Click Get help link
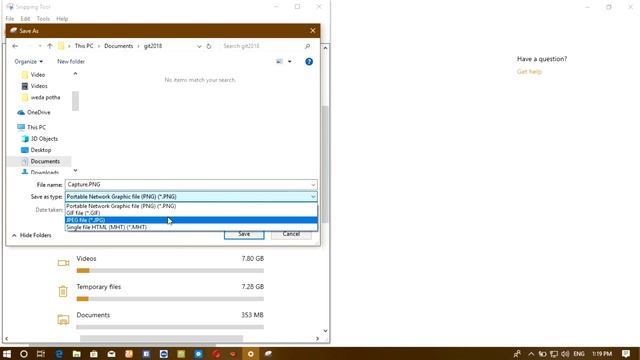640x360 pixels. coord(529,72)
